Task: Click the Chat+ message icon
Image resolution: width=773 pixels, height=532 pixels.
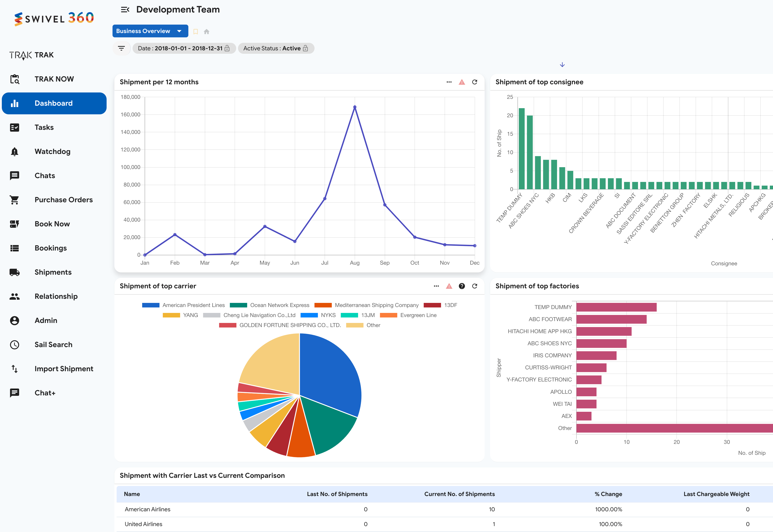Action: click(14, 393)
